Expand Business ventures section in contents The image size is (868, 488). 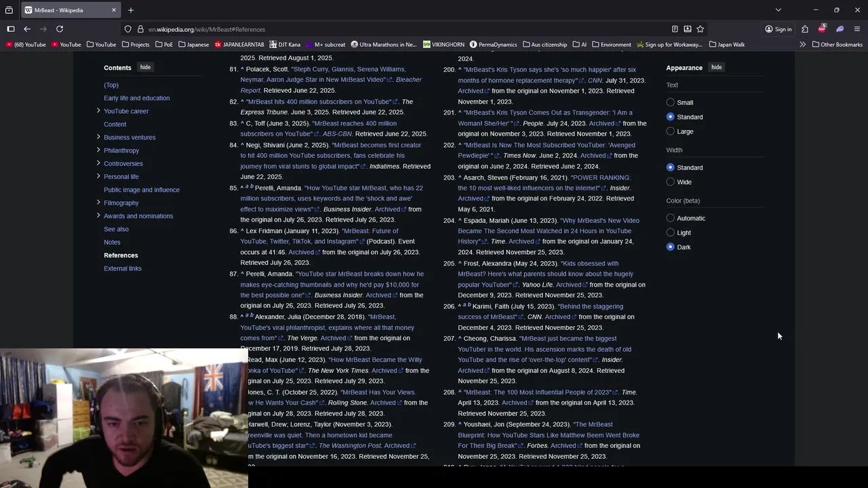(98, 137)
